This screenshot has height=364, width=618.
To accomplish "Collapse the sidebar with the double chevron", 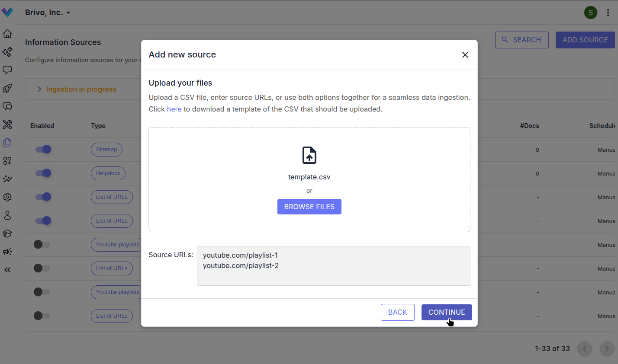I will click(x=7, y=269).
